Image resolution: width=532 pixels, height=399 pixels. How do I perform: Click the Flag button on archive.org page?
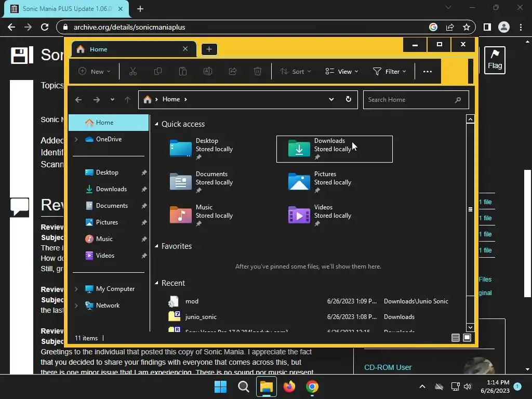(x=495, y=60)
